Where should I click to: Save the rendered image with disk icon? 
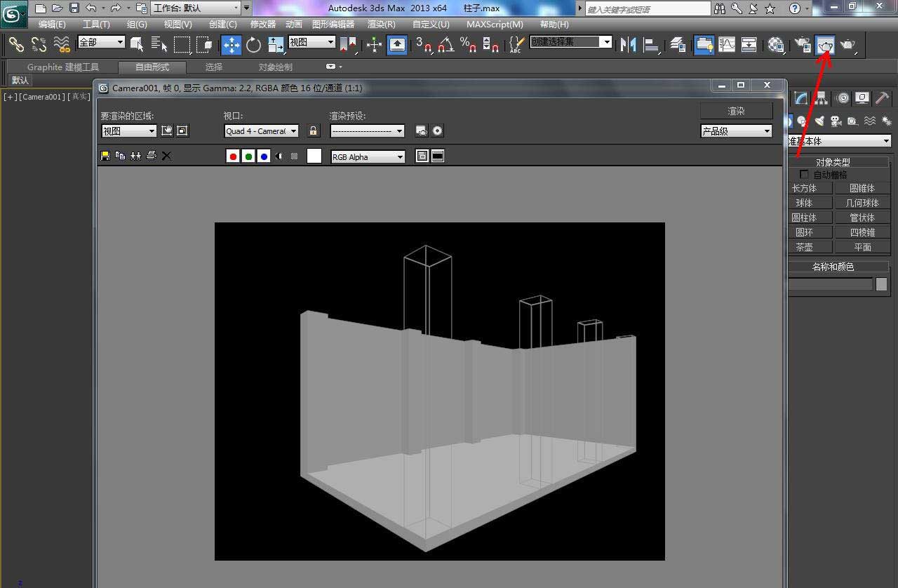coord(105,156)
